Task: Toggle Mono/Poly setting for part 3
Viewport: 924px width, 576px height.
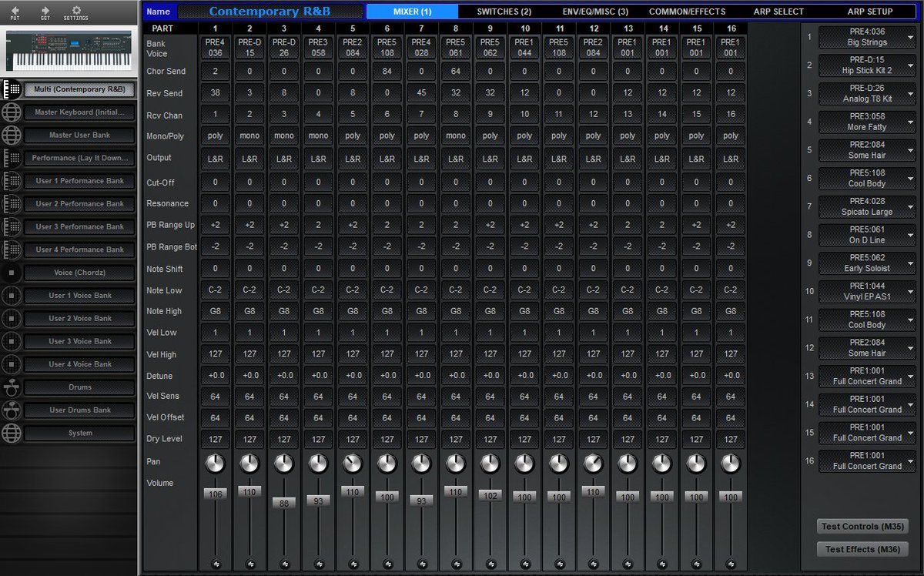Action: (x=284, y=136)
